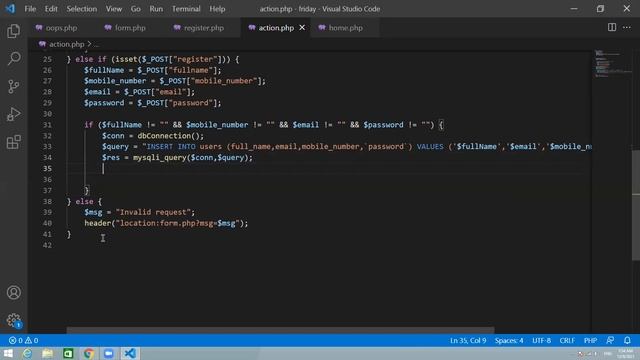Image resolution: width=640 pixels, height=360 pixels.
Task: Open the Windows Start button
Action: tap(8, 353)
